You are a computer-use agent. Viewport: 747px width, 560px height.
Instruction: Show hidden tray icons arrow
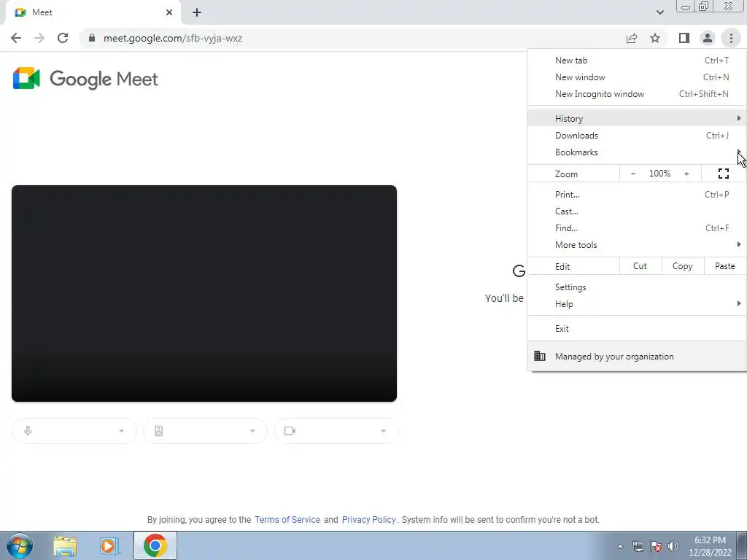620,546
